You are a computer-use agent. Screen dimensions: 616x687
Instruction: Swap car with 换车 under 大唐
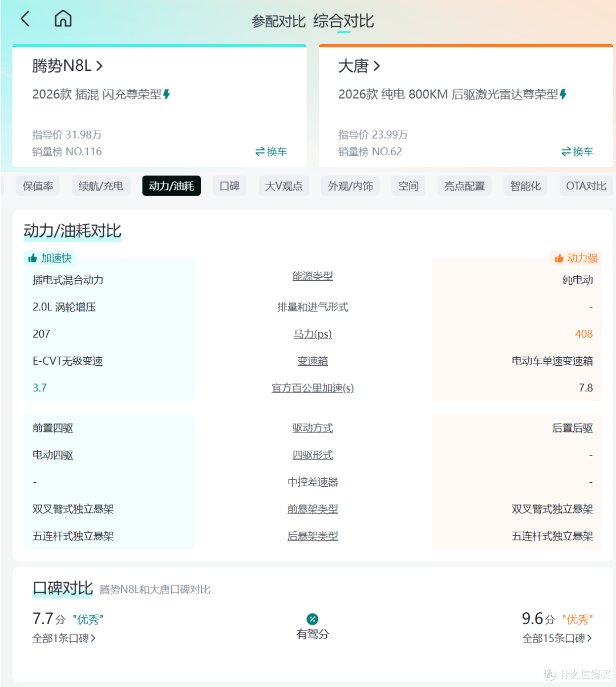coord(577,152)
